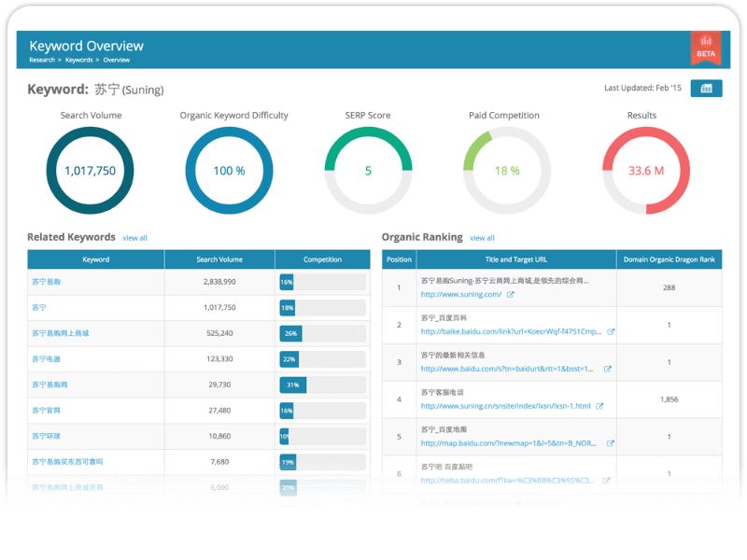Open keyword 苏宁易购 in Related Keywords

(x=46, y=282)
